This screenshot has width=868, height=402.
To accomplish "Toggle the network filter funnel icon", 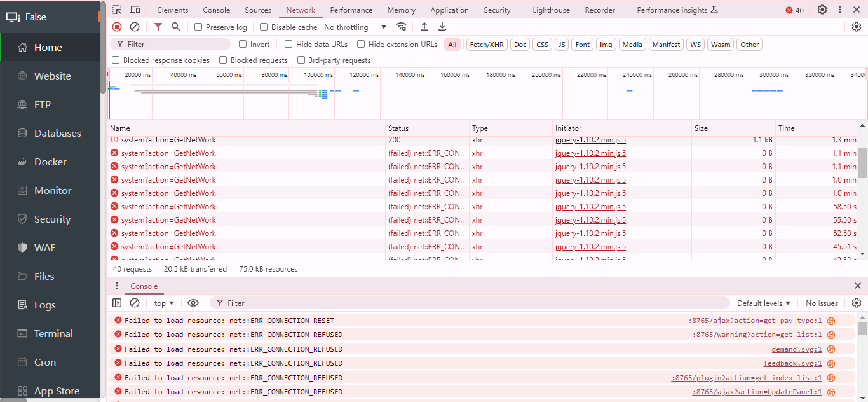I will (158, 27).
